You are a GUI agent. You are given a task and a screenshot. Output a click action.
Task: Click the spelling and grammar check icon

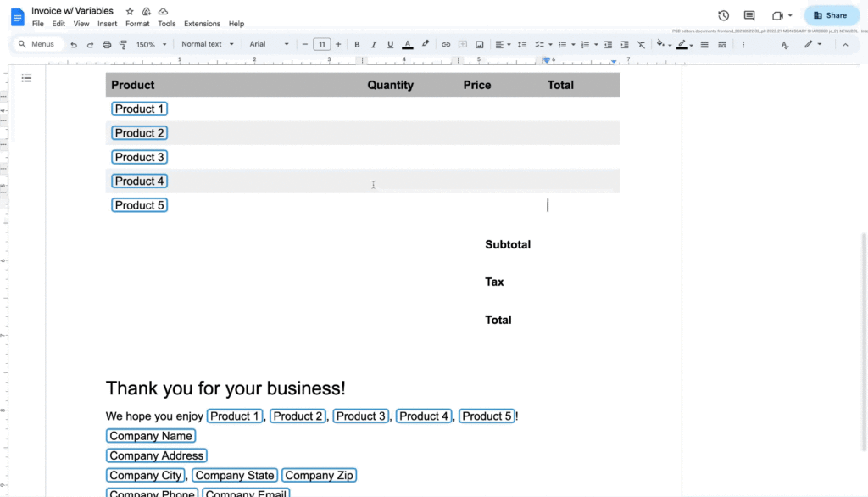784,45
